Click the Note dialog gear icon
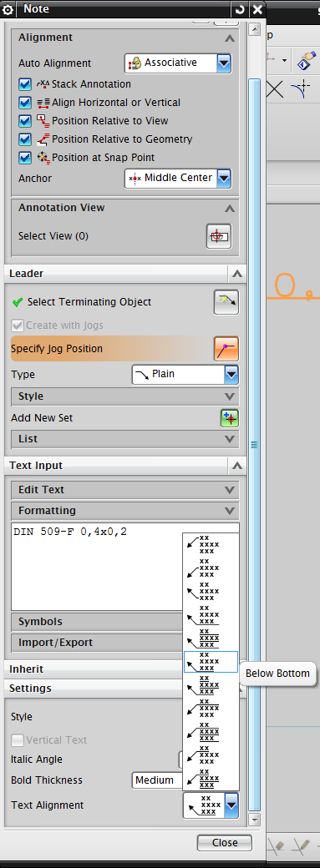The height and width of the screenshot is (868, 320). pyautogui.click(x=8, y=9)
